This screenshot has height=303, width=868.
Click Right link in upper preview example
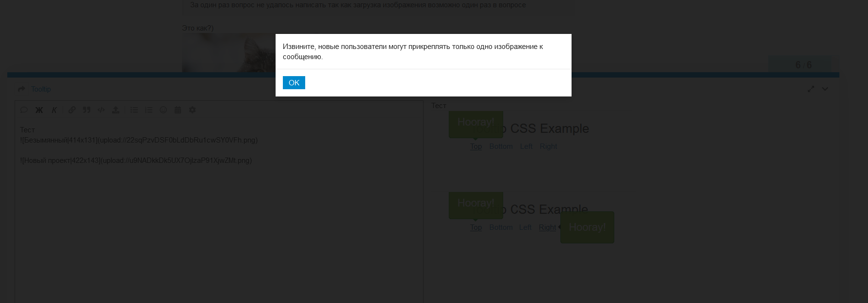(548, 146)
